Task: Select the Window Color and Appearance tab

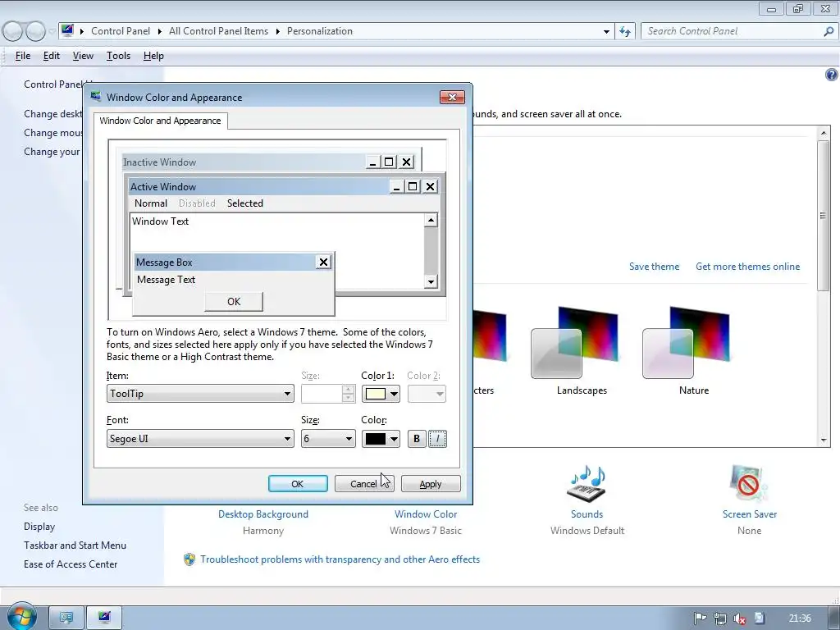Action: (160, 121)
